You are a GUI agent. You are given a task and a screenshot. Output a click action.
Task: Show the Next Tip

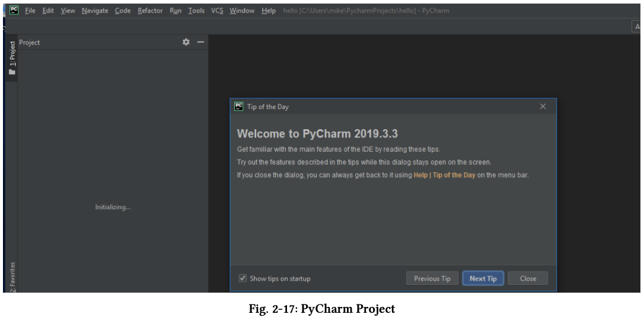pos(483,278)
